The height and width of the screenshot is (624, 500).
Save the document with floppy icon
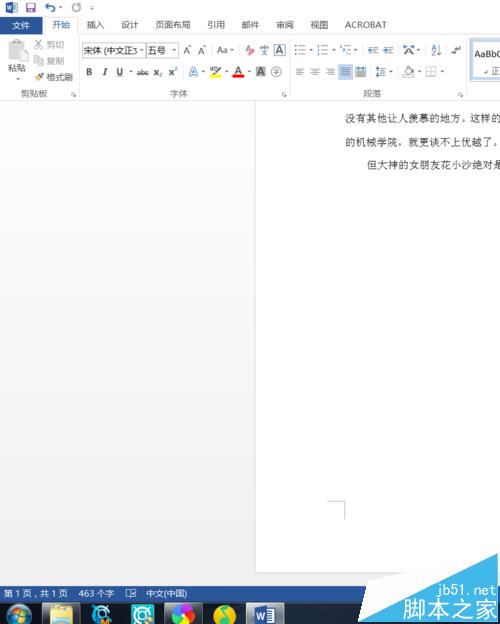(x=31, y=8)
